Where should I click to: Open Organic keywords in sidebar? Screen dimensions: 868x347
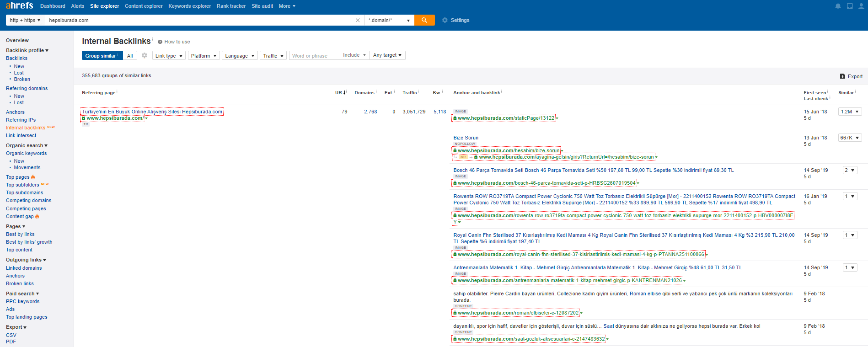tap(27, 153)
